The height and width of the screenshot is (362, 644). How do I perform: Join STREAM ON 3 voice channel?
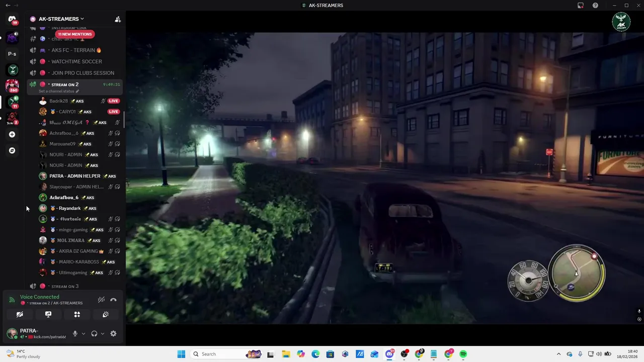[x=74, y=286]
